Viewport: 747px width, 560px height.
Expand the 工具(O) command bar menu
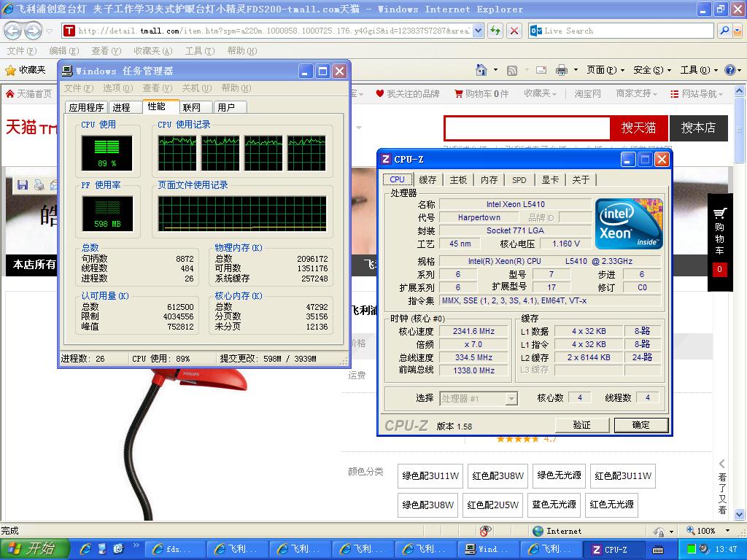(x=698, y=70)
